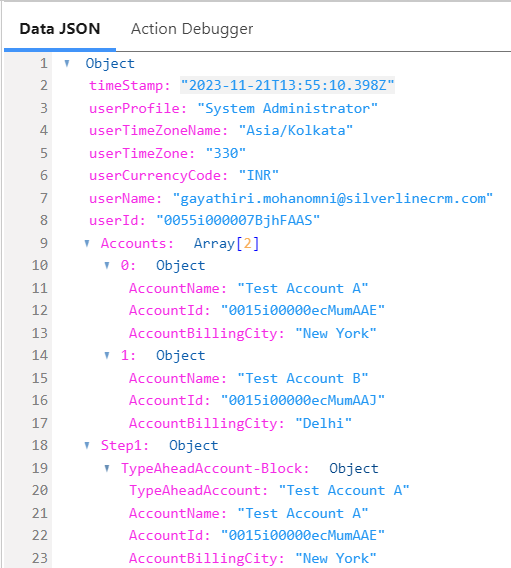The height and width of the screenshot is (568, 511).
Task: Select the value "Asia/Kolkata"
Action: pyautogui.click(x=296, y=130)
